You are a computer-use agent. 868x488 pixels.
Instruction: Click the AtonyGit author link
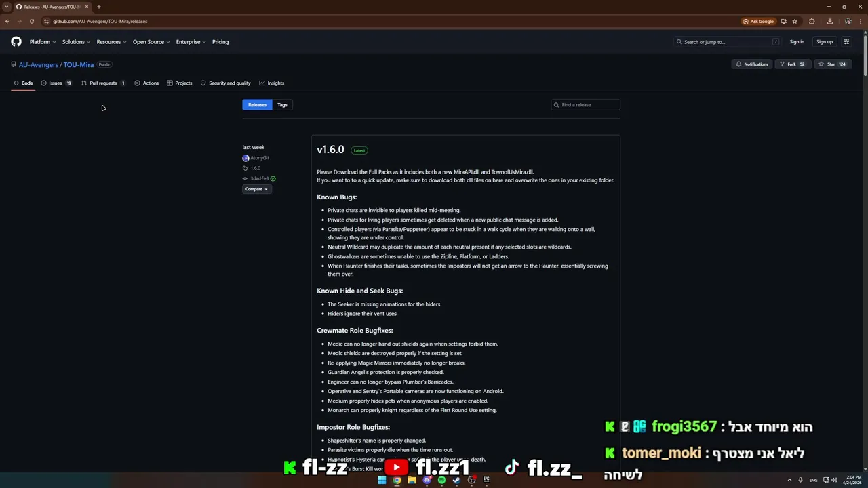tap(260, 158)
